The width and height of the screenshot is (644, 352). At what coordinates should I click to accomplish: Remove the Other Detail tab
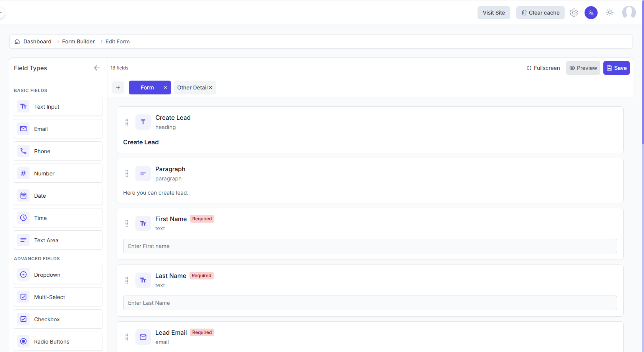[x=211, y=88]
